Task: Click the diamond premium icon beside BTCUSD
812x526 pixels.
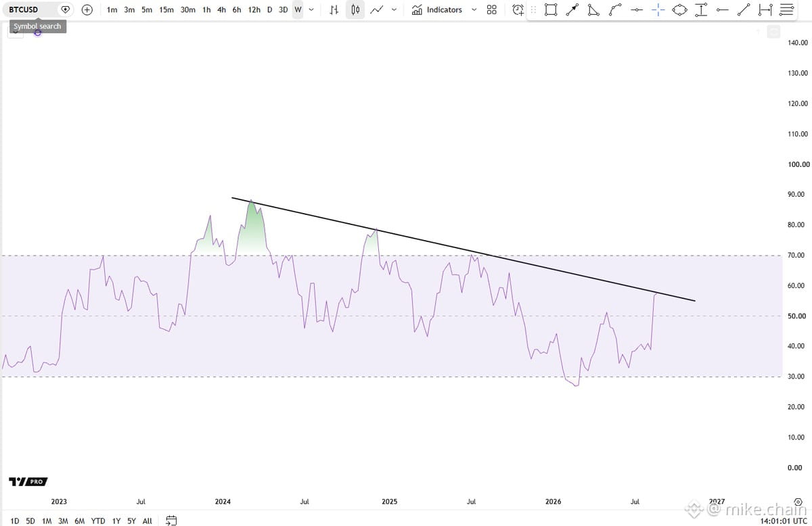Action: [x=65, y=10]
